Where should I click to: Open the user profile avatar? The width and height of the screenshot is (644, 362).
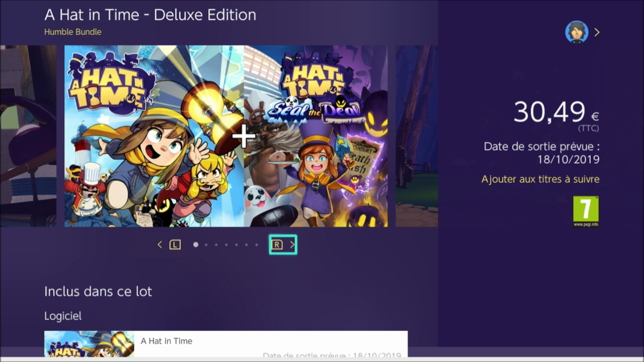click(x=577, y=32)
